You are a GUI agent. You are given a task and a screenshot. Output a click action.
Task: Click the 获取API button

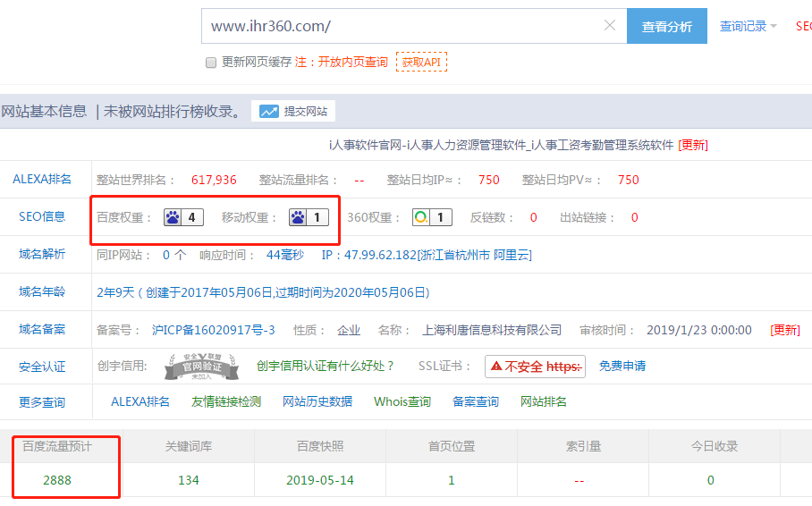(x=421, y=63)
